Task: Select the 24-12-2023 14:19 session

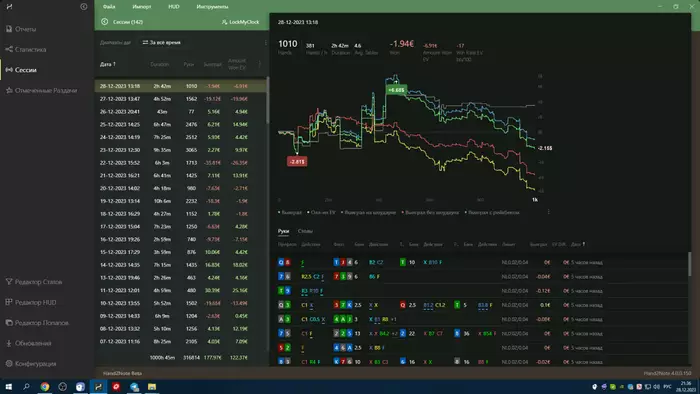Action: tap(180, 137)
